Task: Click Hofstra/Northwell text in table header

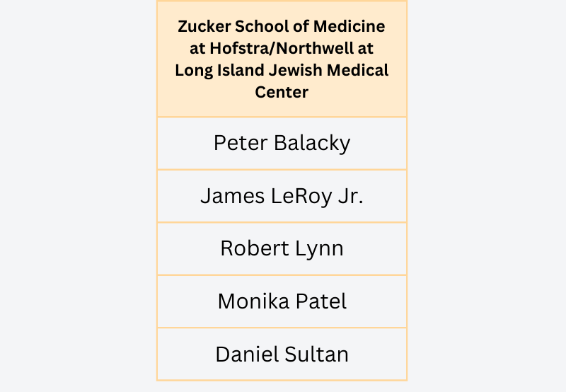Action: point(282,48)
